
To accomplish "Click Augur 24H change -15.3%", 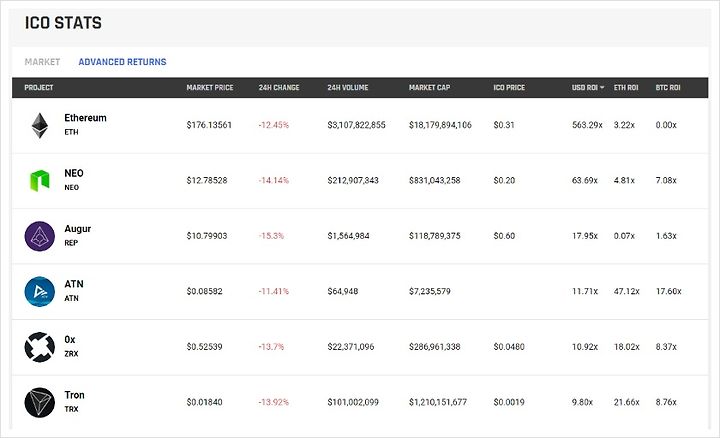I will click(271, 236).
